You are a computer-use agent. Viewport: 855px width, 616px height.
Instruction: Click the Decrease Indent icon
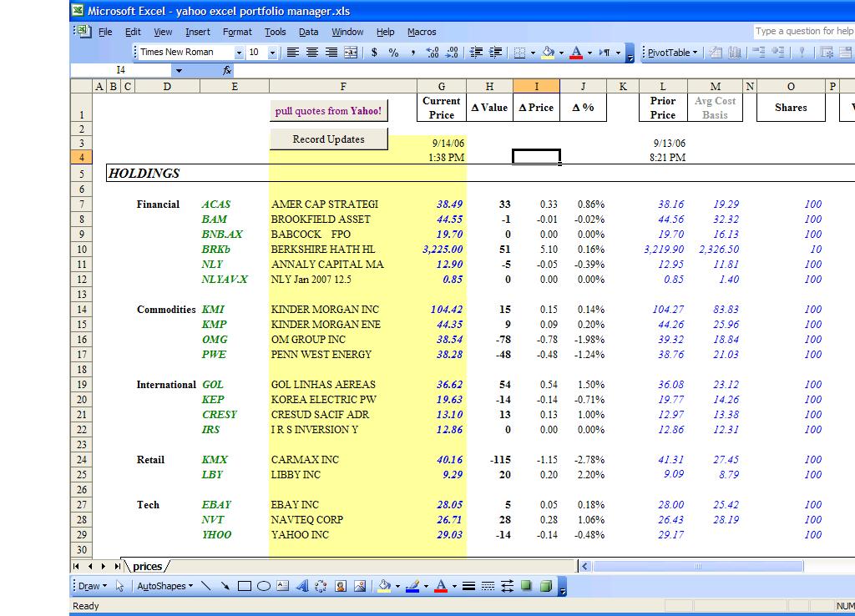476,53
